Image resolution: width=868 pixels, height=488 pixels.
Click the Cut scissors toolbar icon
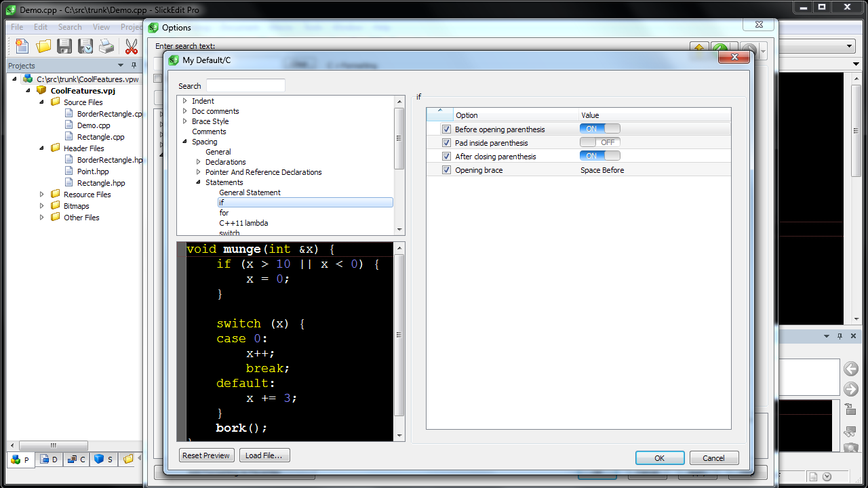click(x=131, y=46)
